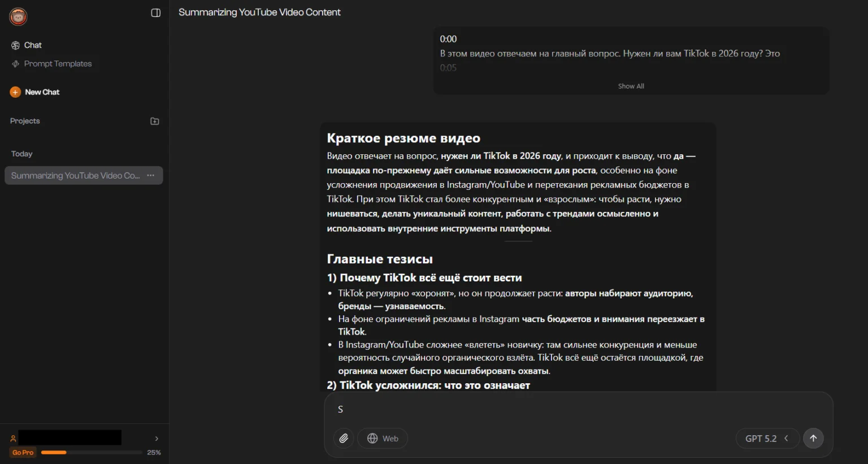This screenshot has width=868, height=464.
Task: Click the Go Pro upgrade button
Action: (23, 452)
